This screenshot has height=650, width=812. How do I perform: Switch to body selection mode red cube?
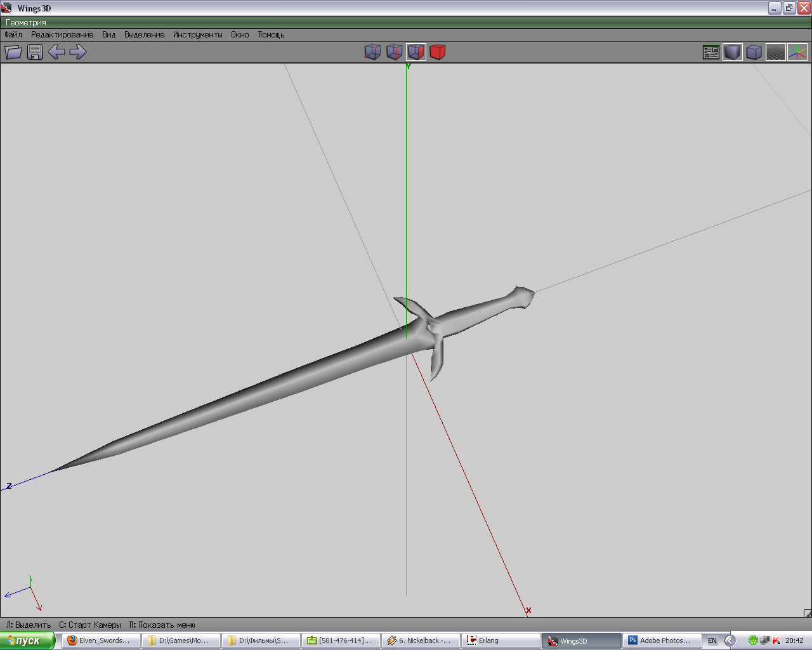pos(438,52)
